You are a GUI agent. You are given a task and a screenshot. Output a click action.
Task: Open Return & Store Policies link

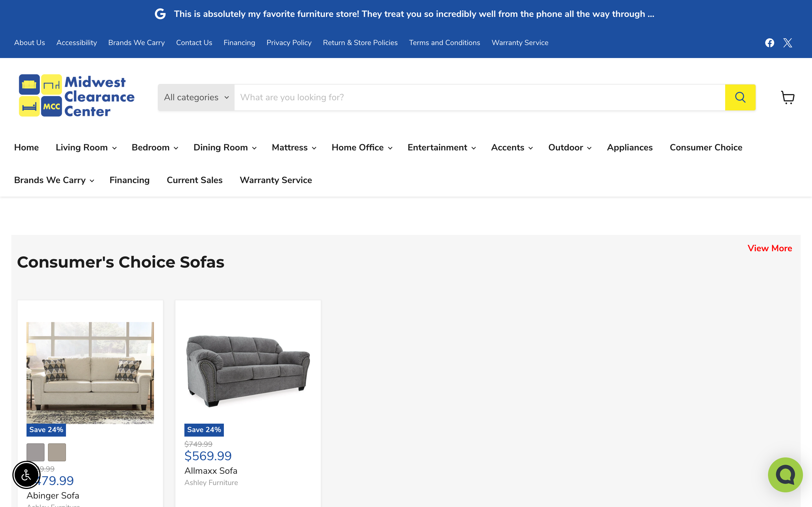pos(360,43)
